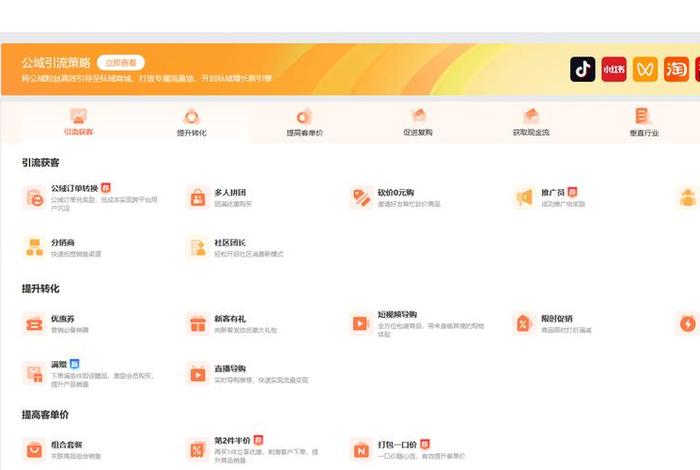Open the 多人拼团 link
Viewport: 700px width, 470px height.
(x=230, y=192)
